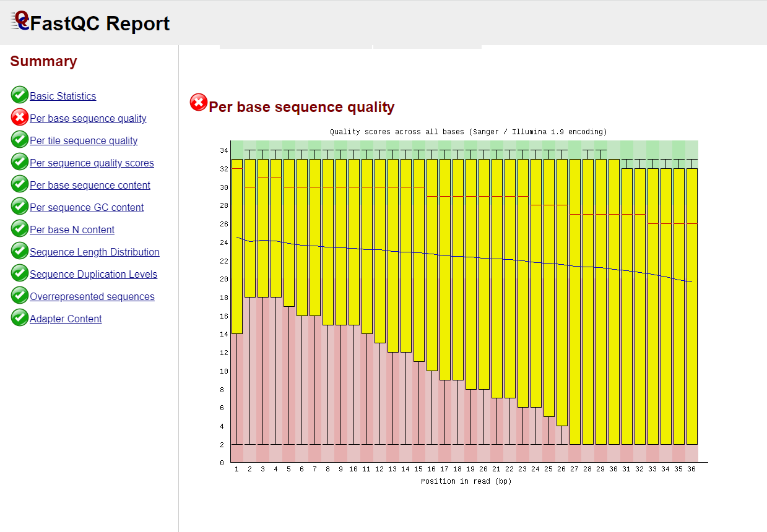This screenshot has width=767, height=532.
Task: Click the yellow boxplot bar at position 36
Action: (x=692, y=306)
